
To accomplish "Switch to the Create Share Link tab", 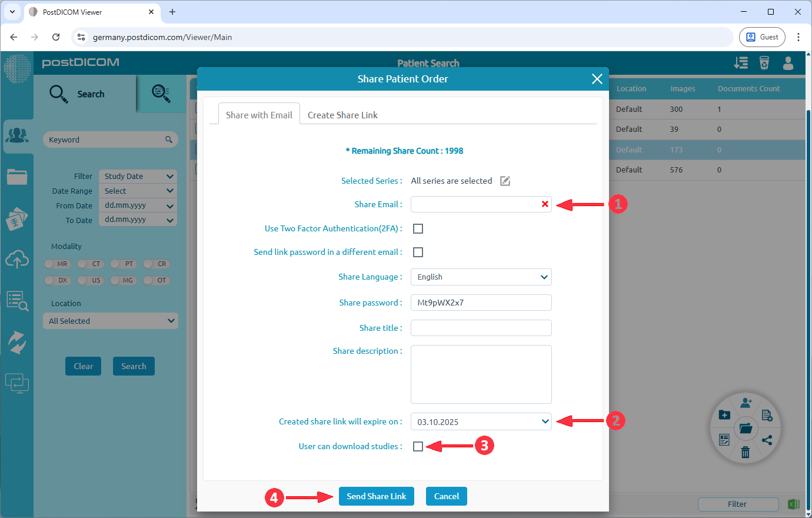I will click(x=342, y=115).
